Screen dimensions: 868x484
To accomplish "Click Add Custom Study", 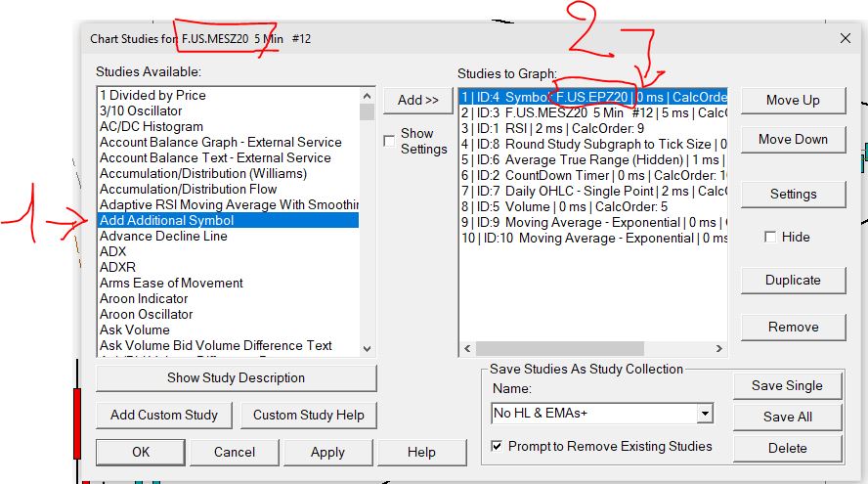I will click(164, 415).
